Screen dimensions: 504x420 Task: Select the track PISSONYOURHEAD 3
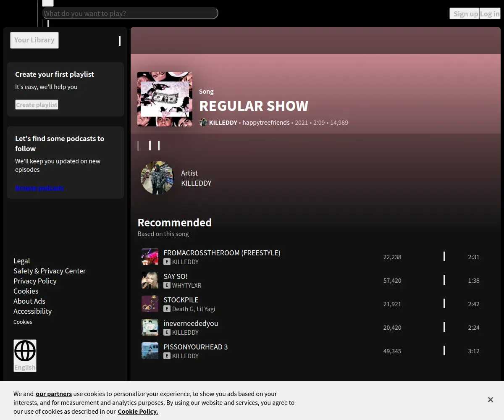point(196,347)
